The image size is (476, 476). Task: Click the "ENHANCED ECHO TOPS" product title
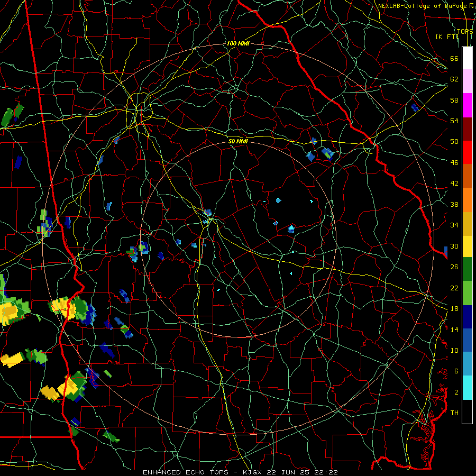point(185,472)
